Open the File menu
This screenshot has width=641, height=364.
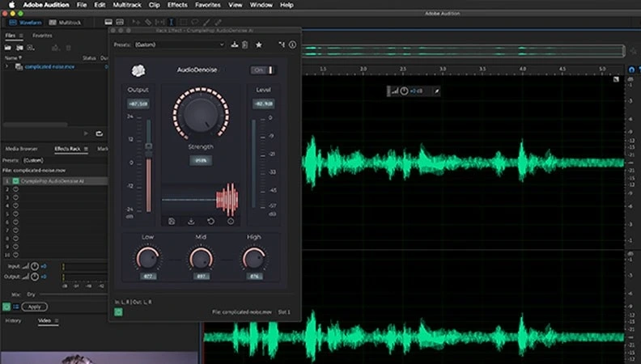[x=82, y=5]
